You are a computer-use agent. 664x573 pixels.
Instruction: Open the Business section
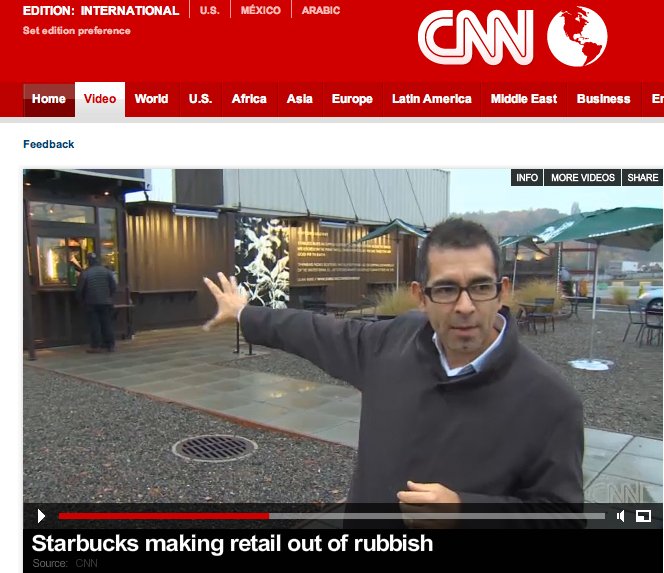click(603, 99)
